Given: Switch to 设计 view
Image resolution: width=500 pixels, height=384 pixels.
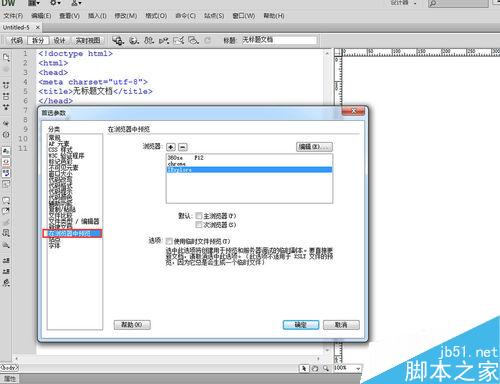Looking at the screenshot, I should click(x=60, y=41).
